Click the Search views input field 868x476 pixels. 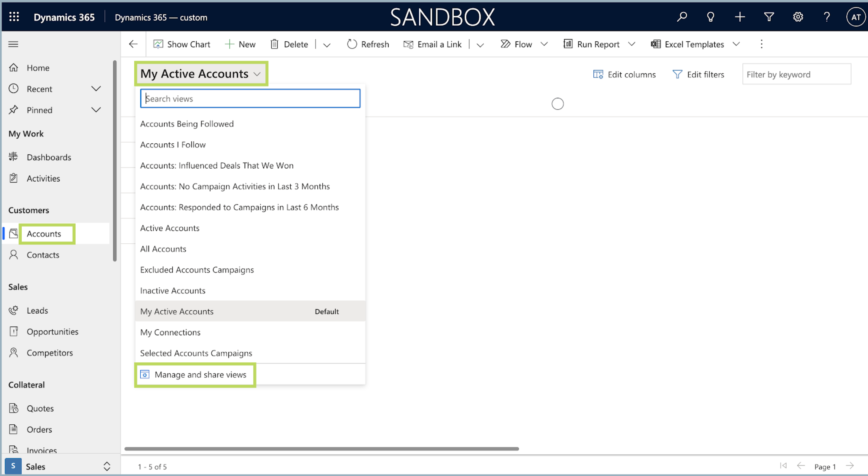tap(250, 99)
